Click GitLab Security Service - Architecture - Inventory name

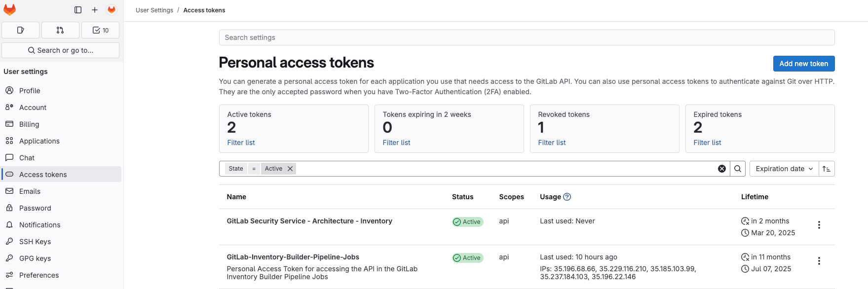[309, 221]
